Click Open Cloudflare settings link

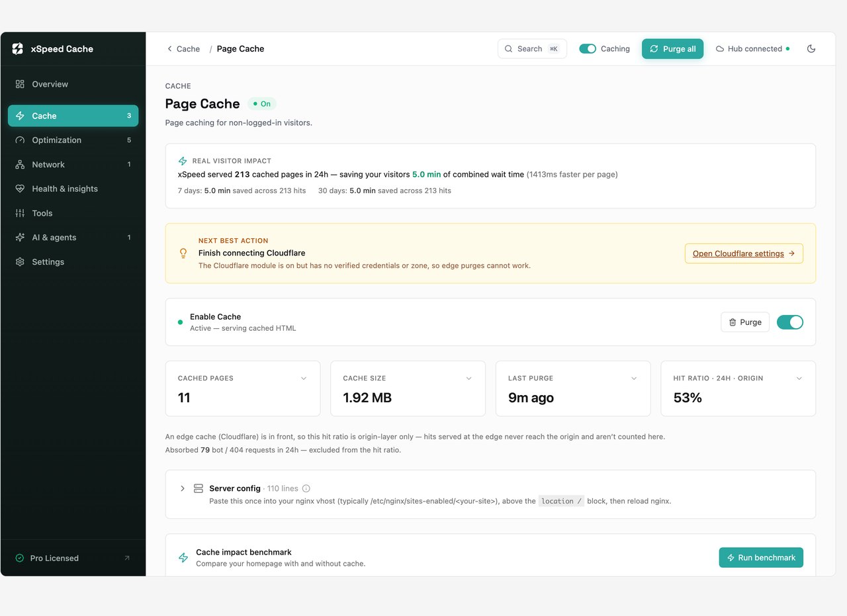point(744,253)
